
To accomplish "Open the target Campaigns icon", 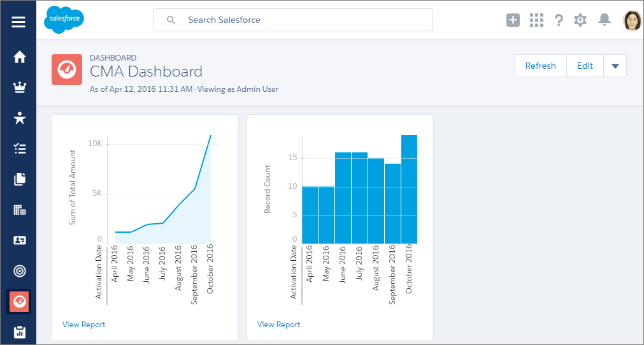I will point(19,271).
